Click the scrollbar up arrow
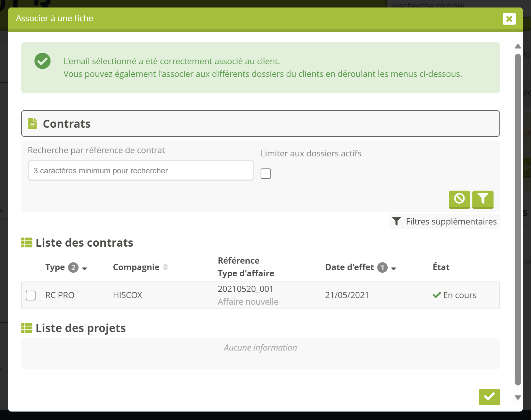This screenshot has height=420, width=531. tap(518, 46)
